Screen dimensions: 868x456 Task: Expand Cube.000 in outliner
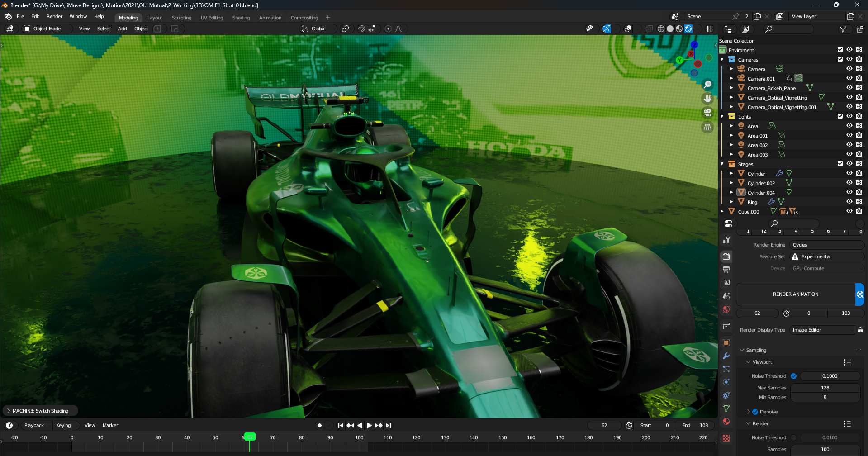pos(722,211)
